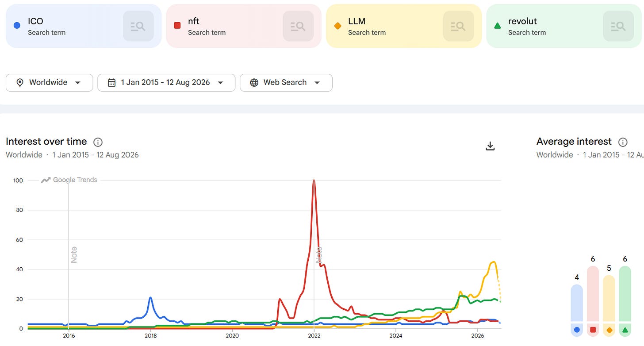Open the Average interest info icon
The image size is (644, 346).
coord(622,142)
